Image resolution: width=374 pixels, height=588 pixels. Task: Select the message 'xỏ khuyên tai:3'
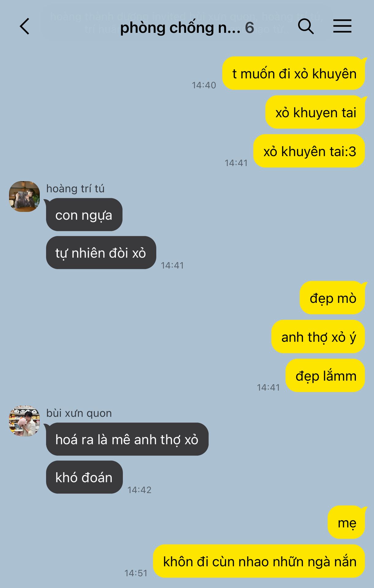[x=309, y=151]
